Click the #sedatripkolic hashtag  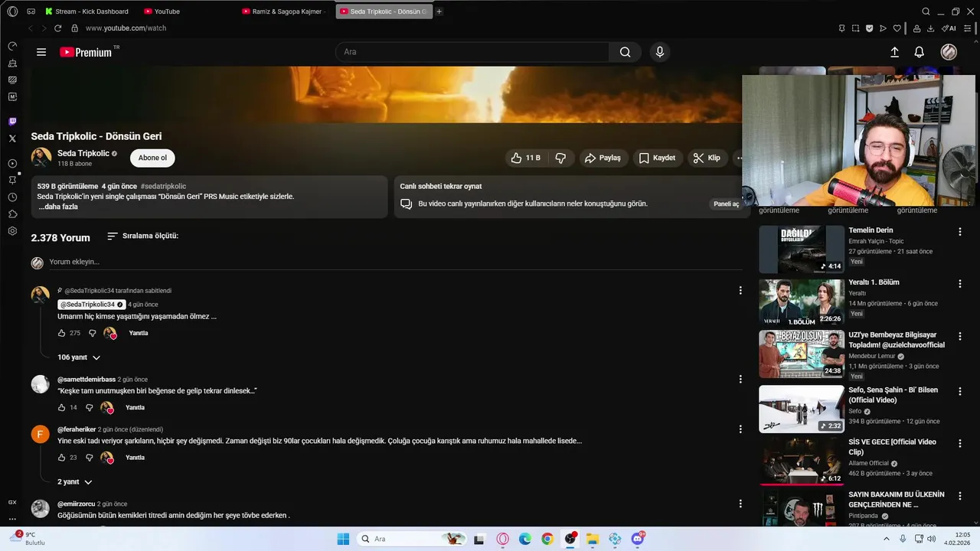(163, 187)
